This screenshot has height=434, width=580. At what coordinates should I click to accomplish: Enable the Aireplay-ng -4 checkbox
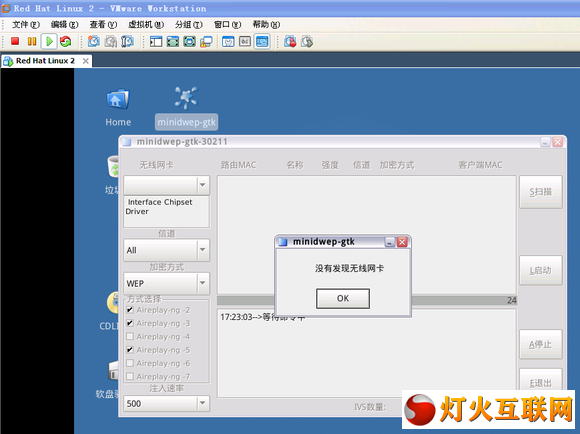click(130, 337)
